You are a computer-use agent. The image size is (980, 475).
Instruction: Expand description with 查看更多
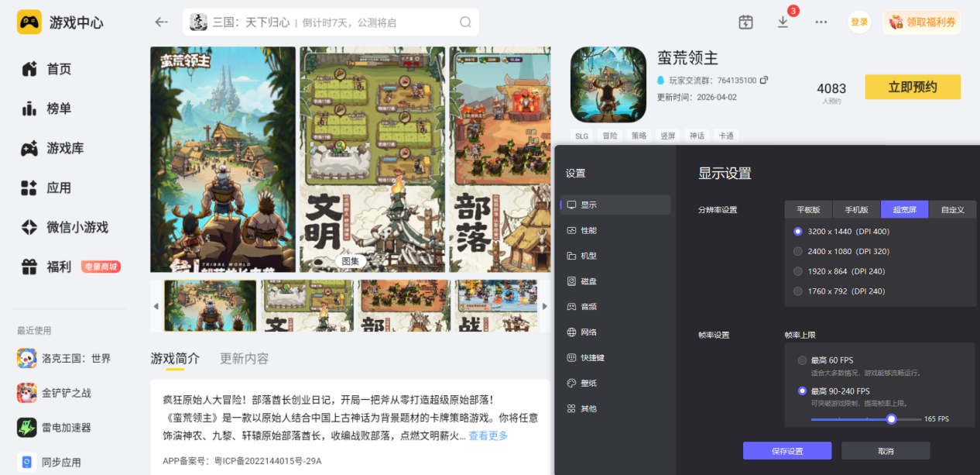[x=488, y=435]
